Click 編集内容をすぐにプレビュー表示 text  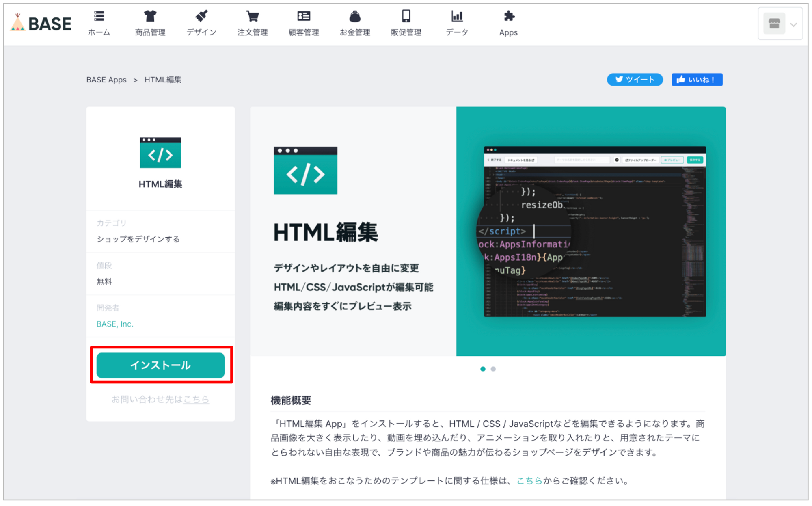[343, 306]
